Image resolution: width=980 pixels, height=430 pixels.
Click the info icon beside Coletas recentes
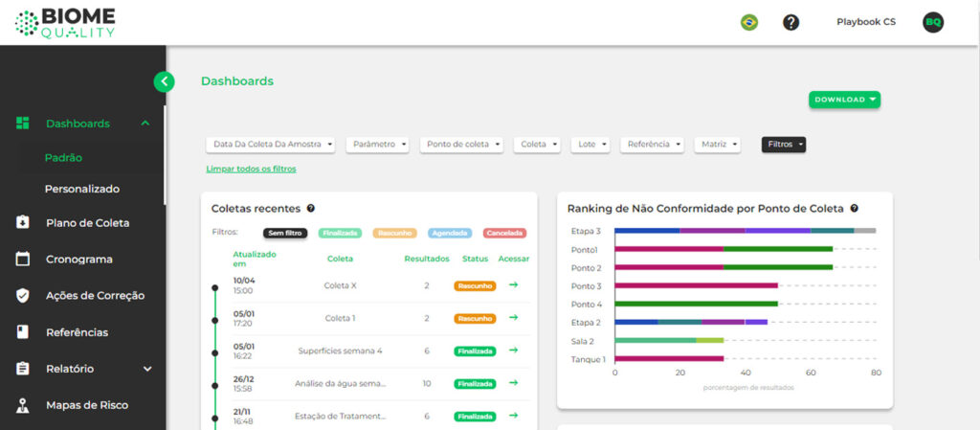(311, 208)
